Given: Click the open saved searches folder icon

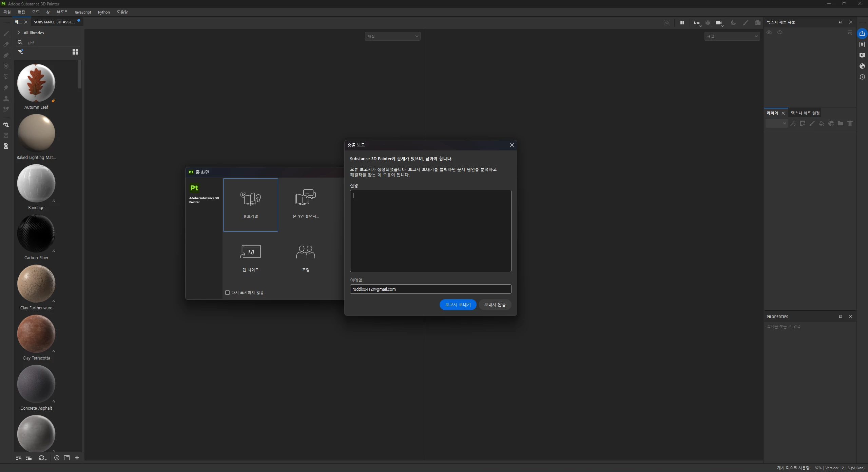Looking at the screenshot, I should (29, 458).
